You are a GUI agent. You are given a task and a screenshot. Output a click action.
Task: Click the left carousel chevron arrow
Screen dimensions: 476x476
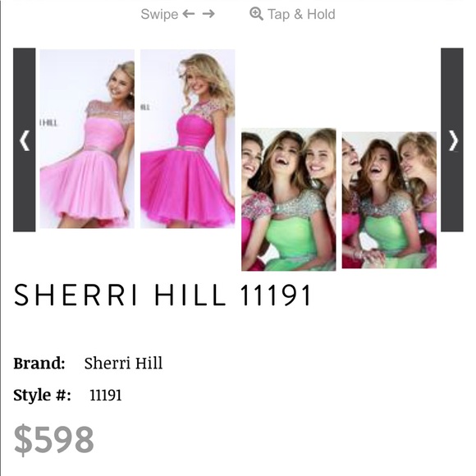(25, 140)
